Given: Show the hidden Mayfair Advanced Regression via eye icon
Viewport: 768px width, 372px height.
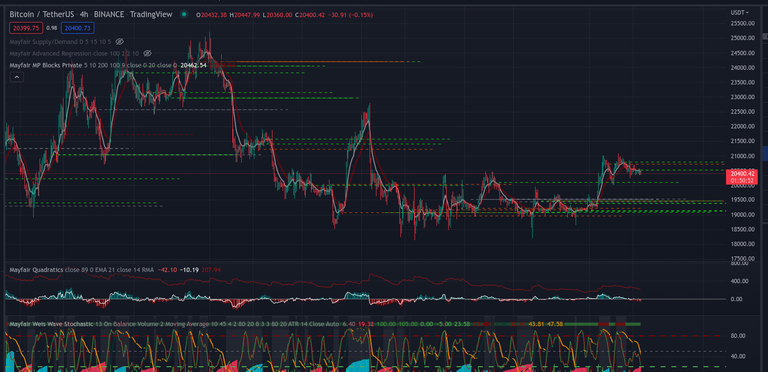Looking at the screenshot, I should [x=147, y=53].
